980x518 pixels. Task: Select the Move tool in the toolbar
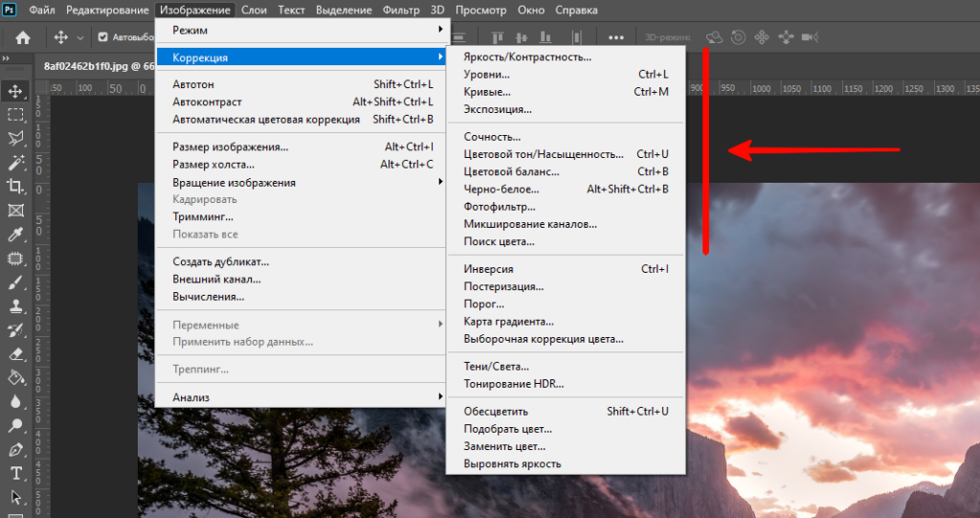tap(16, 91)
